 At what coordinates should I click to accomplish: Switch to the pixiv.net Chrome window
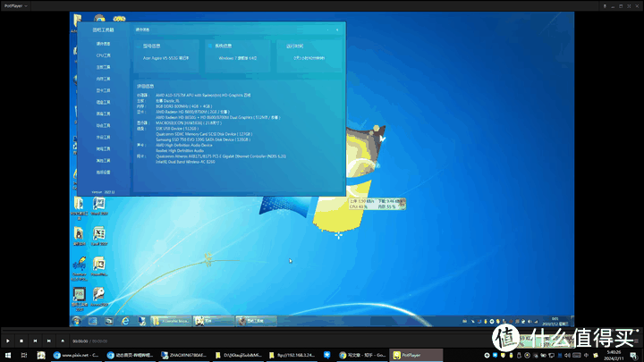78,355
